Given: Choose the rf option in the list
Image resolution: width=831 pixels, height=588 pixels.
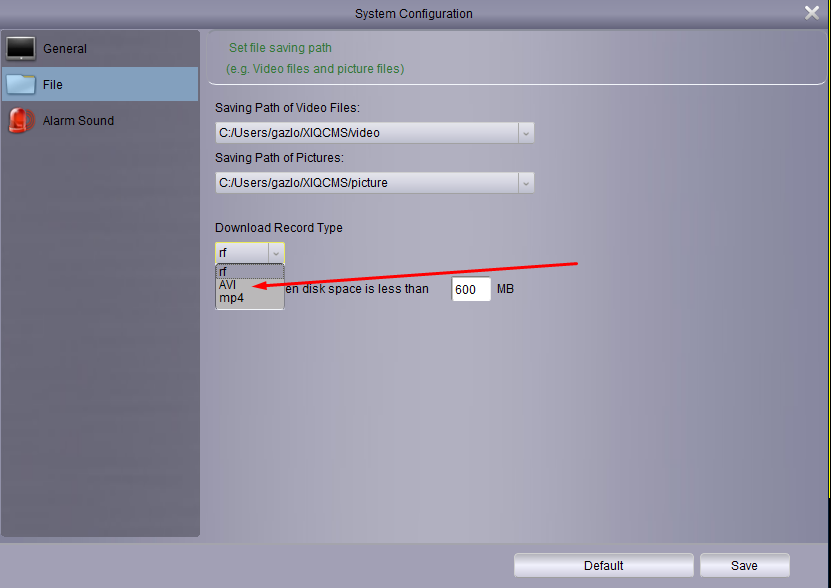Looking at the screenshot, I should point(250,271).
